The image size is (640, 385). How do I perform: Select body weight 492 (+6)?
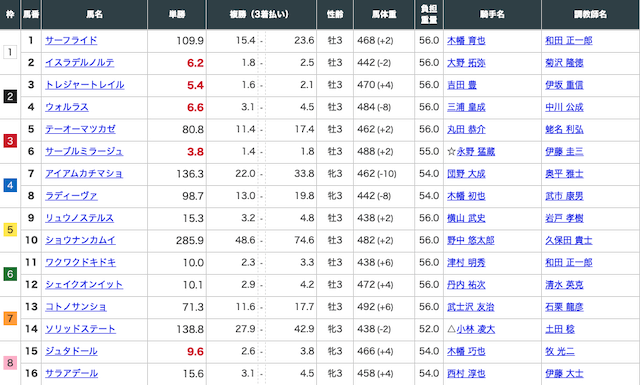click(375, 307)
